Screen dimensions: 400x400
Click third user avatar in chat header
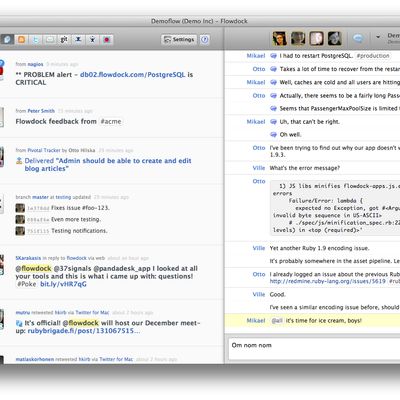click(x=316, y=39)
